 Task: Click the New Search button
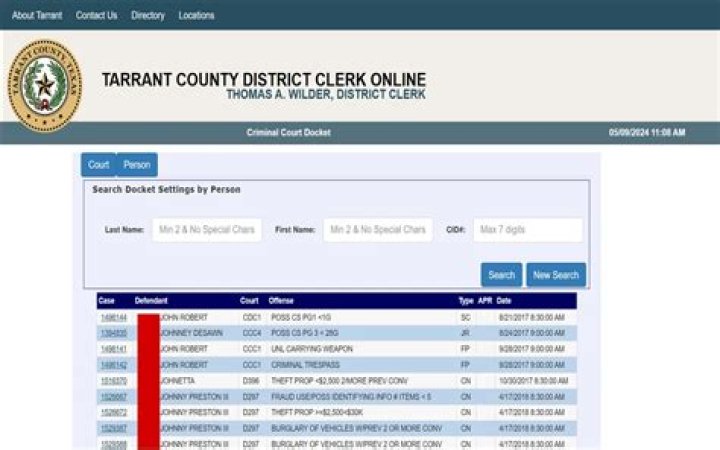point(556,275)
